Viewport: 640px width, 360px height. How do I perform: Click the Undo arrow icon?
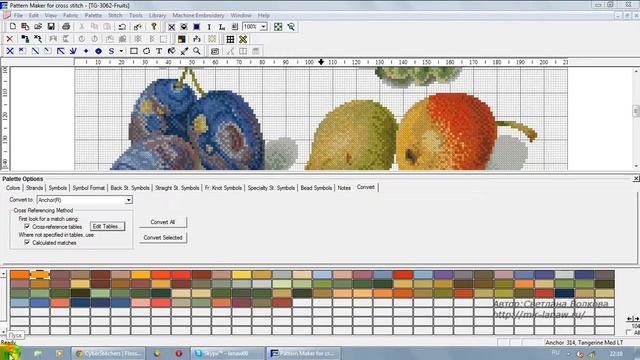[x=122, y=27]
